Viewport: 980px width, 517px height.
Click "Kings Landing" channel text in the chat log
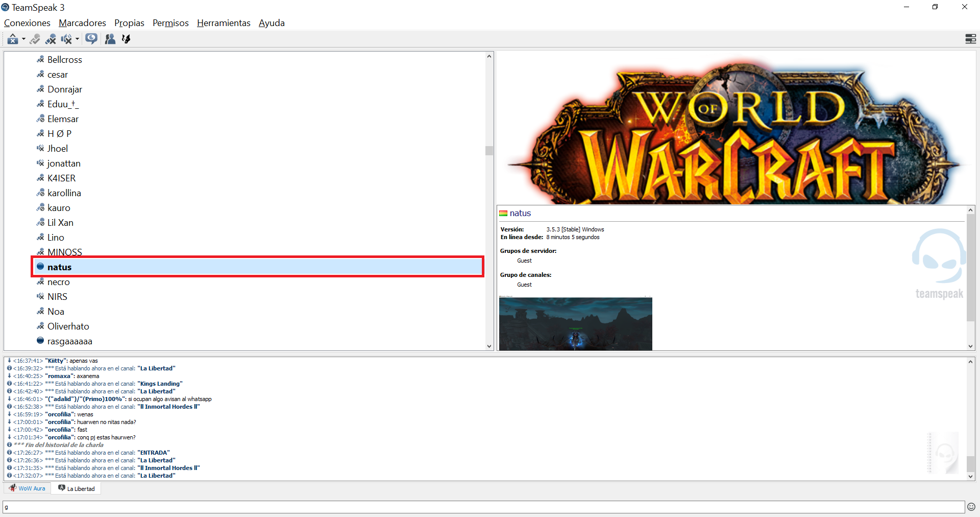click(x=160, y=384)
